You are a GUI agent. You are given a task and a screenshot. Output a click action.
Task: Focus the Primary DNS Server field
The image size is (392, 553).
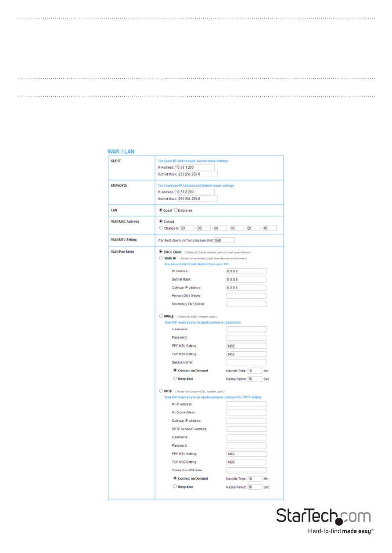click(x=246, y=296)
